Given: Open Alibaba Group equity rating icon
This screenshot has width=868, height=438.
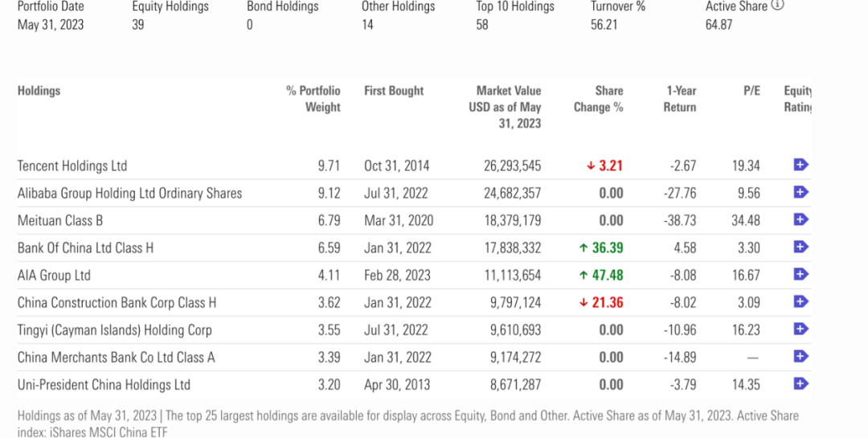Looking at the screenshot, I should pyautogui.click(x=800, y=193).
